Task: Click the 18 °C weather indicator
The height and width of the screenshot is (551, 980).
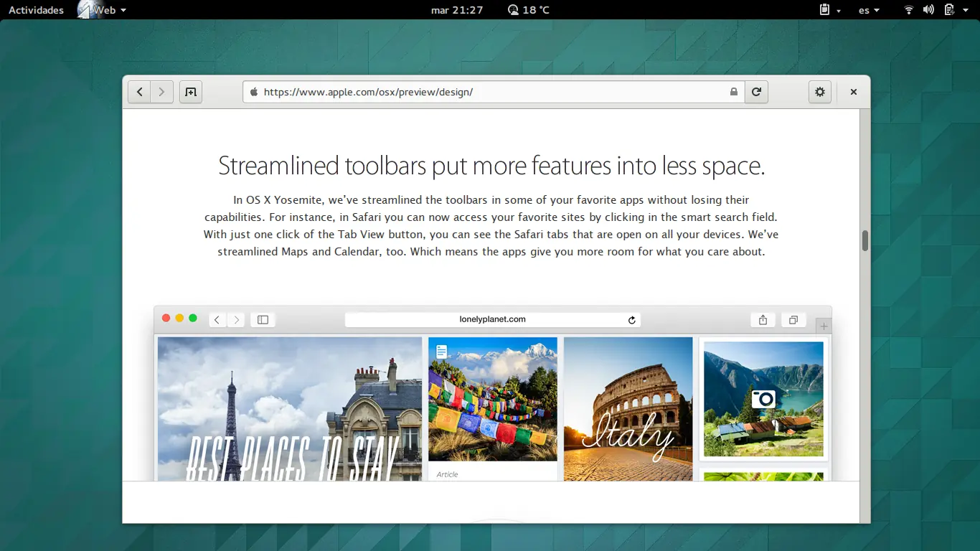Action: pyautogui.click(x=528, y=10)
